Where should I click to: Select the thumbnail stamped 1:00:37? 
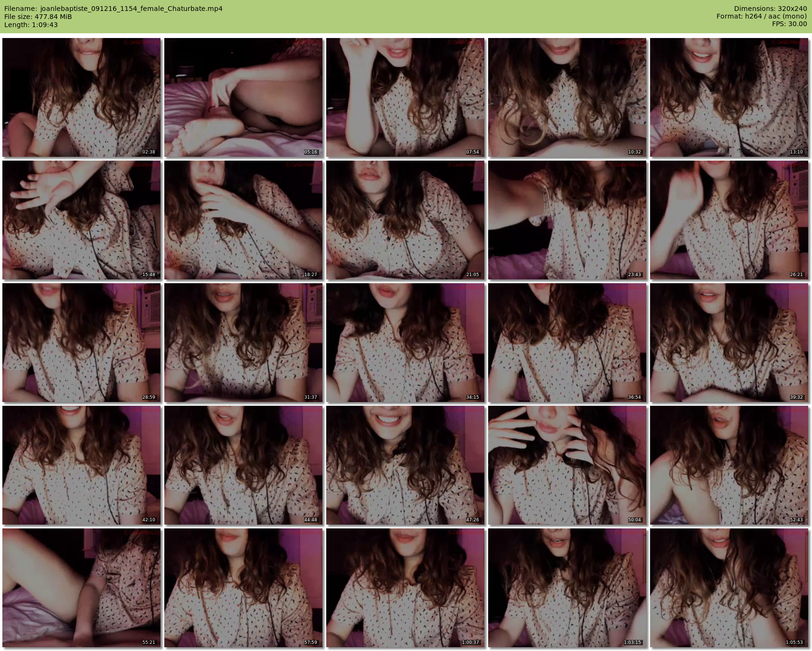(406, 588)
